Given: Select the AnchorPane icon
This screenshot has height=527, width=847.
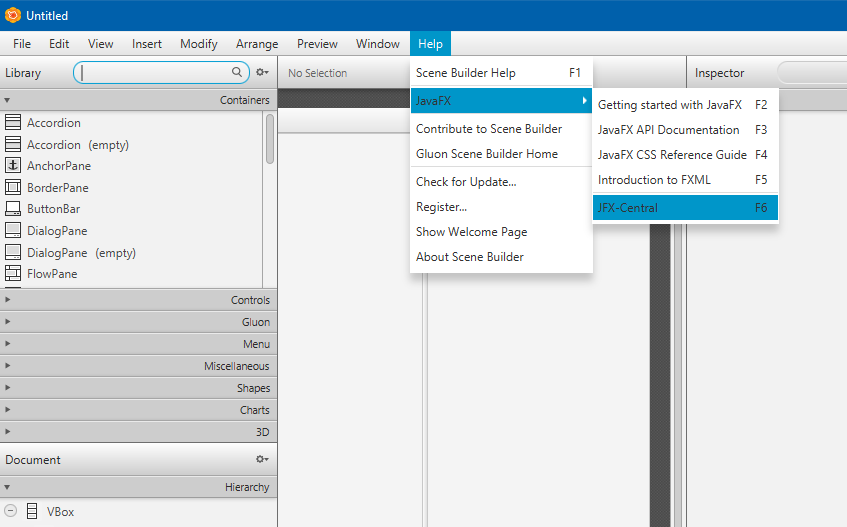Looking at the screenshot, I should [x=13, y=165].
